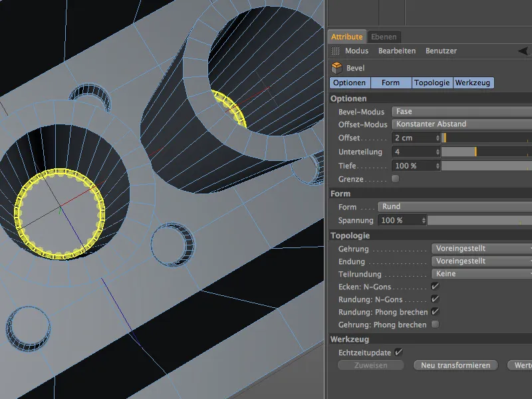Screen dimensions: 532x399
Task: Click the Neu transformieren button
Action: (x=456, y=365)
